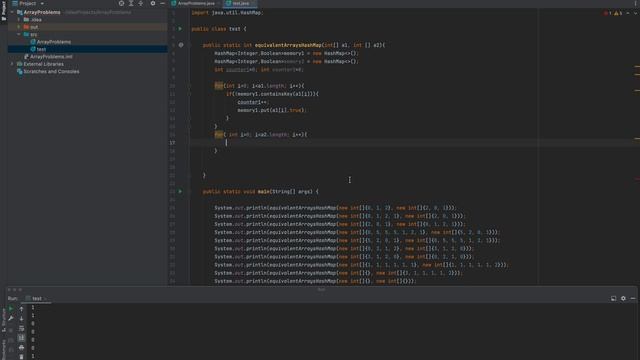Screen dimensions: 640x360
Task: Click the first for keyword highlighted in editor
Action: pyautogui.click(x=219, y=86)
